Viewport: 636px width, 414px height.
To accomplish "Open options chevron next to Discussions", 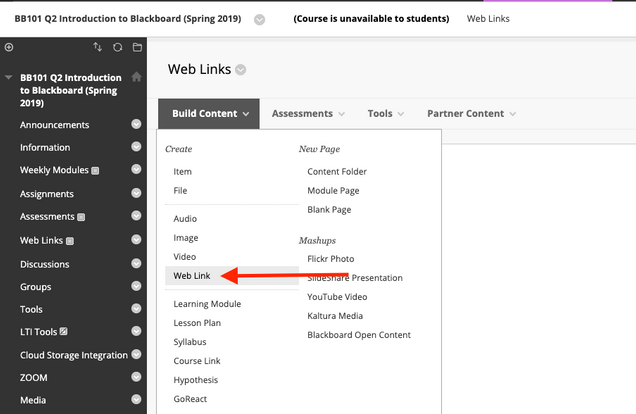I will click(x=136, y=264).
